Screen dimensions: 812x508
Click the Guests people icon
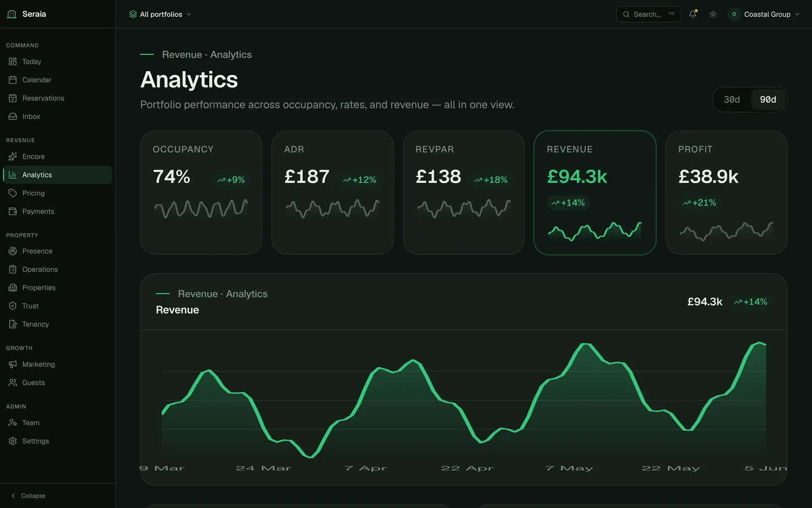pyautogui.click(x=13, y=383)
